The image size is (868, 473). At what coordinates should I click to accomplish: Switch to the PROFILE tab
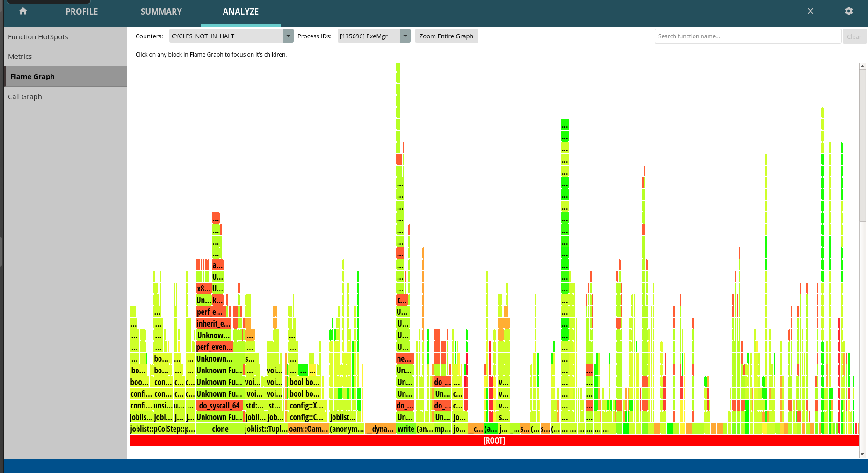tap(82, 12)
